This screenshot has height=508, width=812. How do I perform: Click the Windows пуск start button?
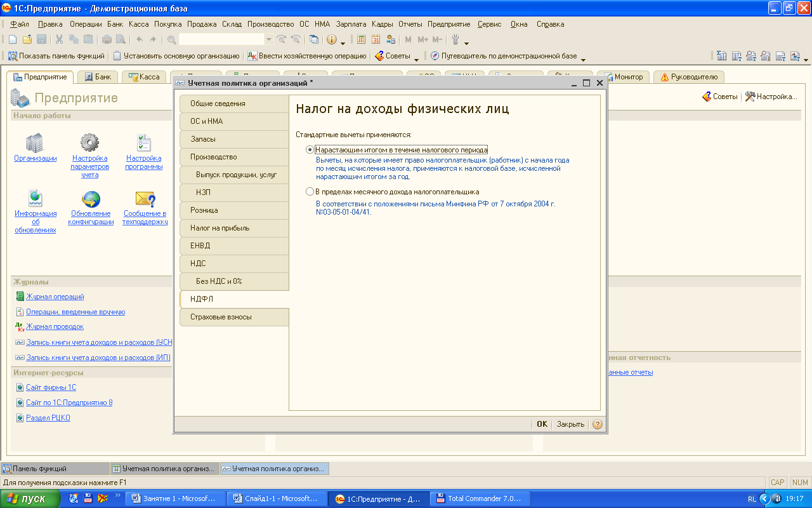point(30,498)
